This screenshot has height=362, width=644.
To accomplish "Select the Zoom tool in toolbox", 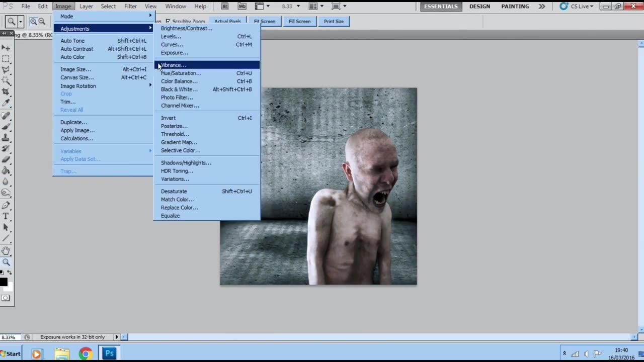I will [x=6, y=262].
